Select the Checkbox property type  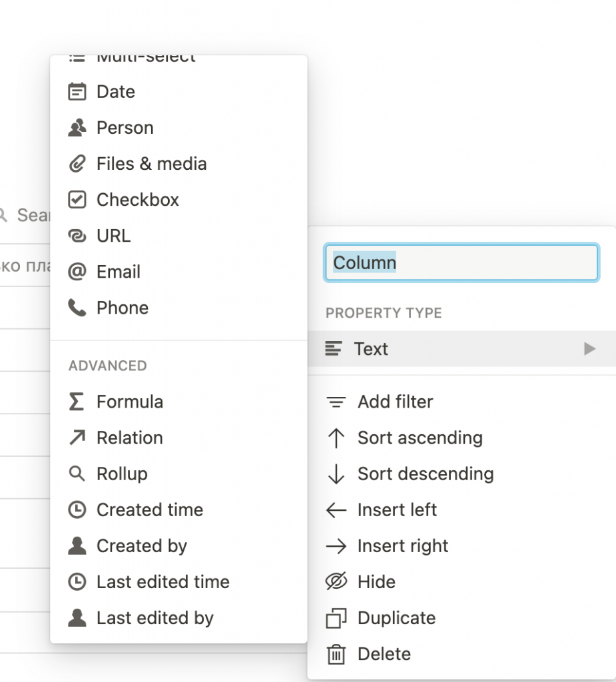click(137, 200)
